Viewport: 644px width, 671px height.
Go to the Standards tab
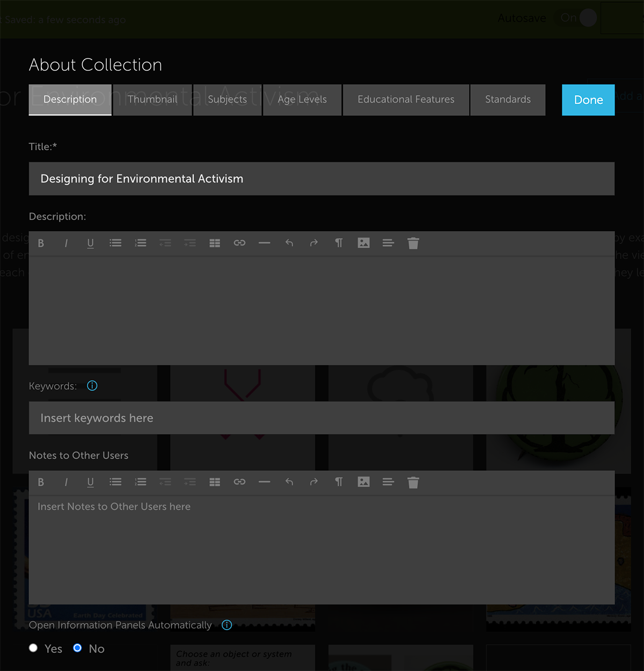click(x=508, y=100)
